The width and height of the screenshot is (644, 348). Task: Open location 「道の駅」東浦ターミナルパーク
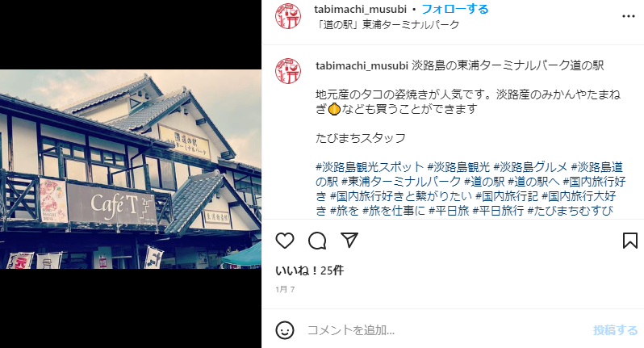387,25
